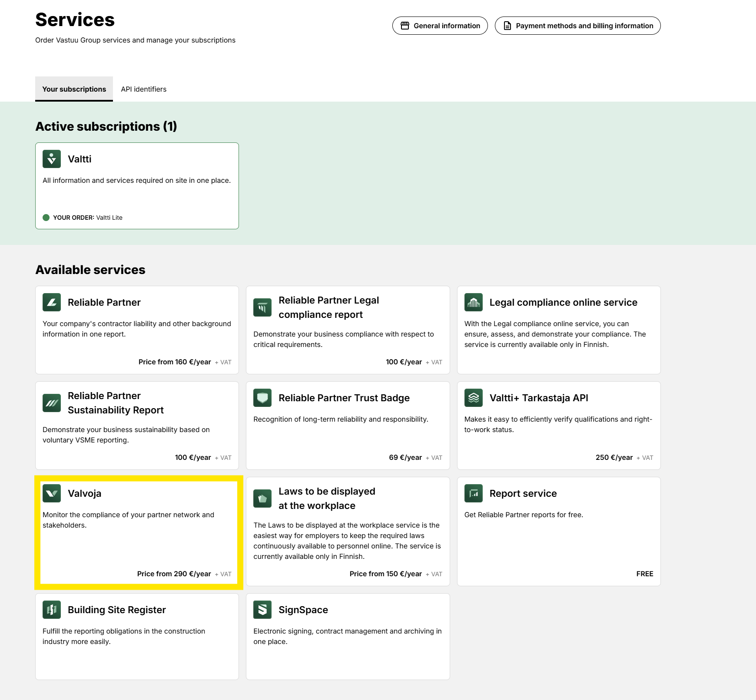Click the Reliable Partner logo icon

52,302
